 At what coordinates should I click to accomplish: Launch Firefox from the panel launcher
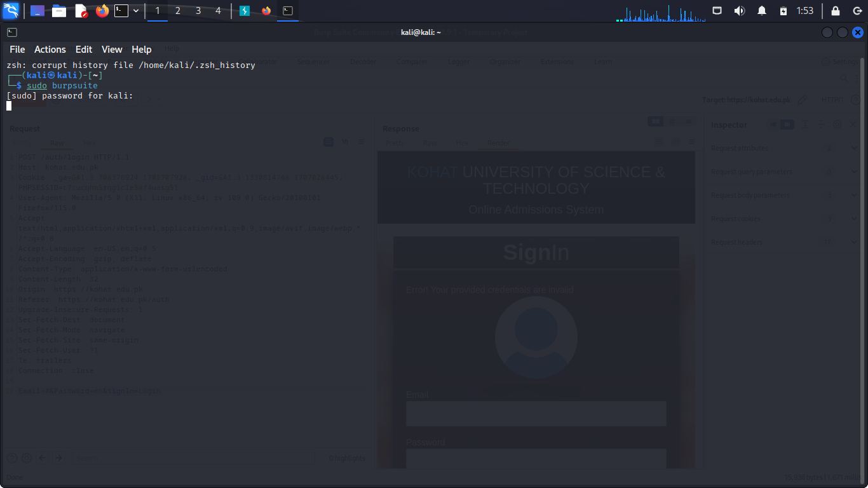(102, 11)
